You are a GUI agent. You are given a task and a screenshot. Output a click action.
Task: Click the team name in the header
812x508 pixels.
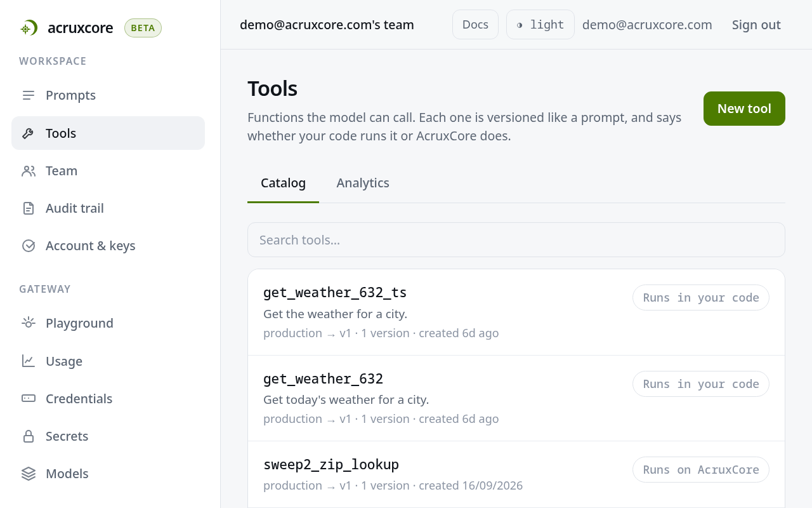point(327,25)
